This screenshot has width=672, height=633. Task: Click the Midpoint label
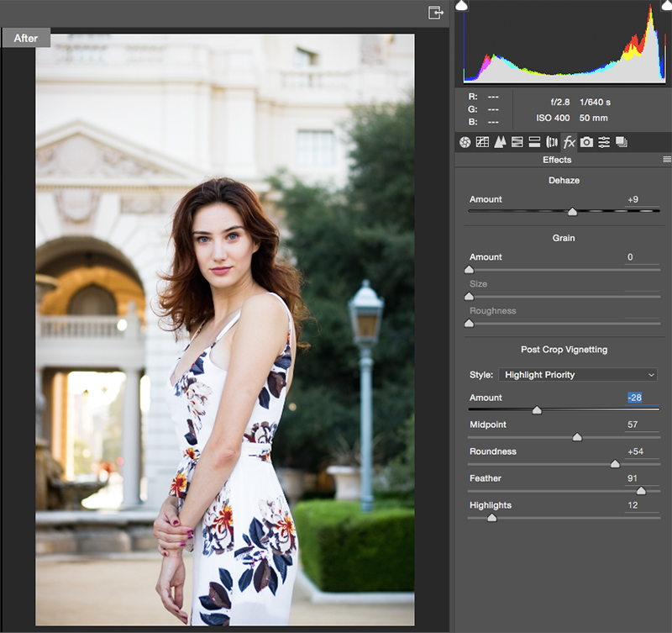point(488,425)
